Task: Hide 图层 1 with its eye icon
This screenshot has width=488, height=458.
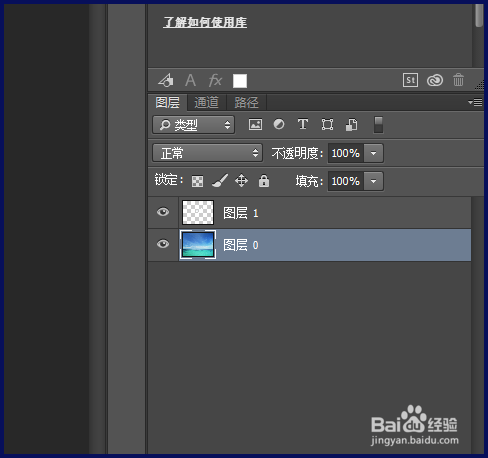Action: coord(163,212)
